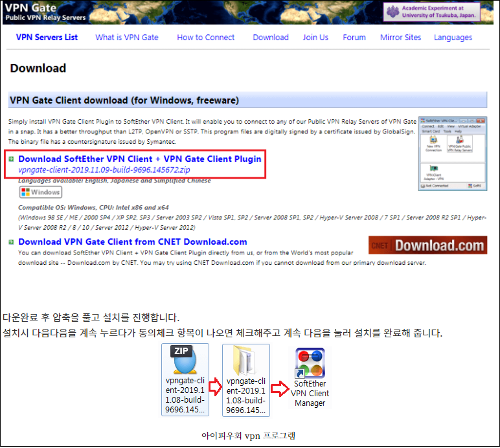
Task: Open the VPN Servers List menu item
Action: pyautogui.click(x=47, y=38)
